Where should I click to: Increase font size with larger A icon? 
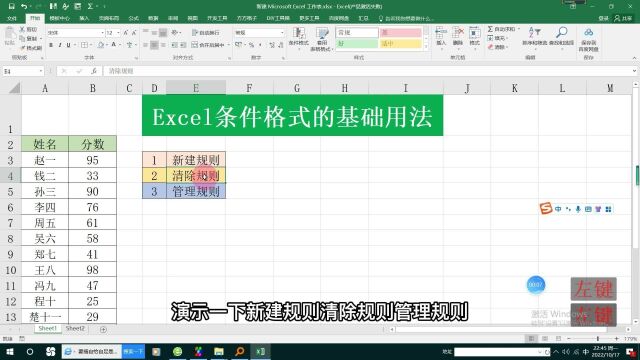click(126, 33)
